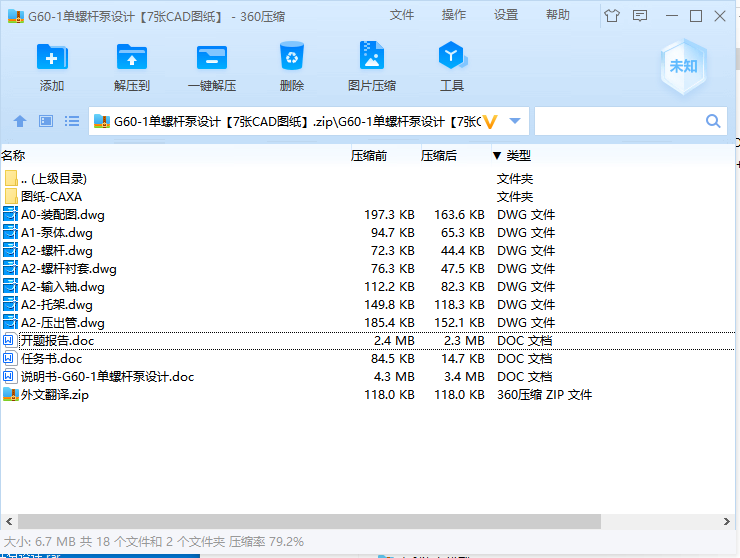Select the file A1-泵体.dwg
Viewport: 740px width, 558px height.
tap(57, 233)
